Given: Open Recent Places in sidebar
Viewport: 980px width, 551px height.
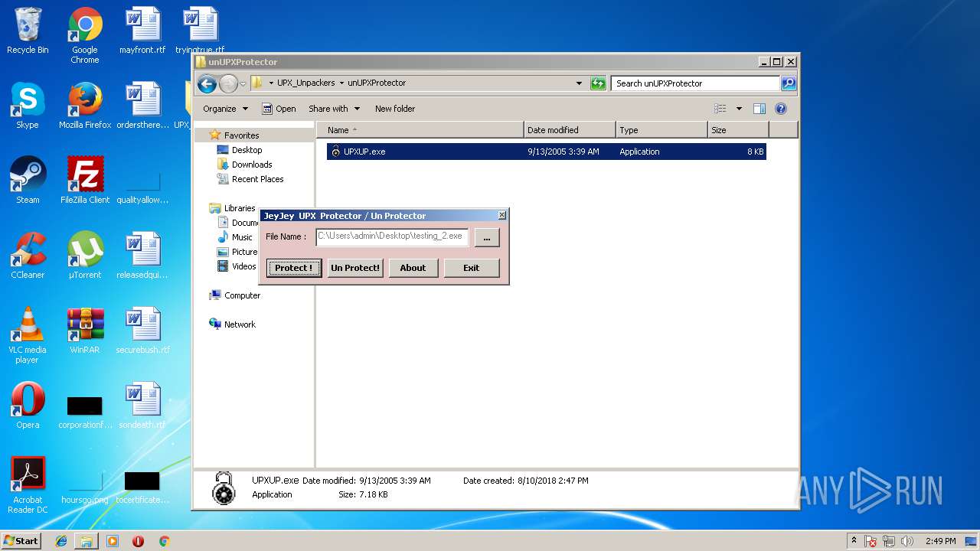Looking at the screenshot, I should click(257, 179).
